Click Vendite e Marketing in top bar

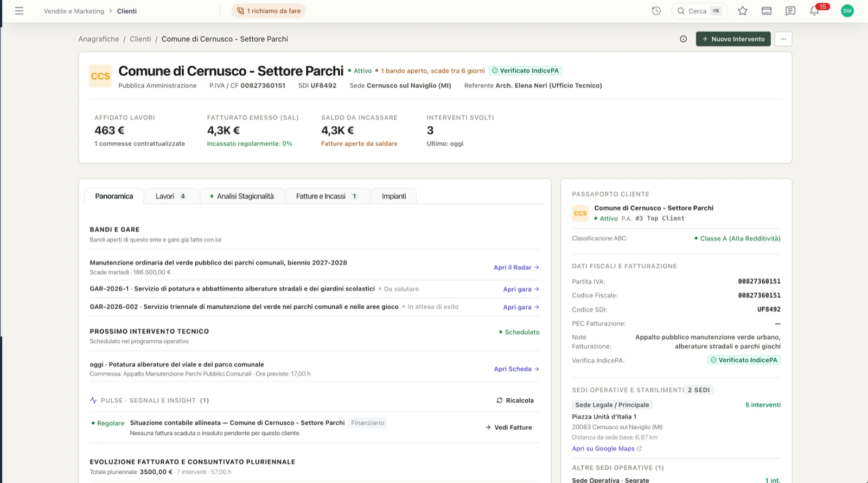coord(74,11)
